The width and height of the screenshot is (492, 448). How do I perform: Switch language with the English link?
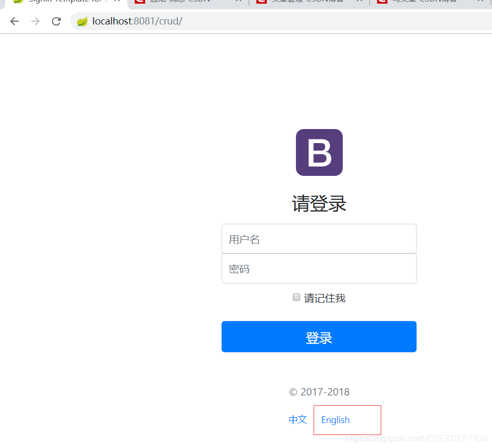point(335,420)
